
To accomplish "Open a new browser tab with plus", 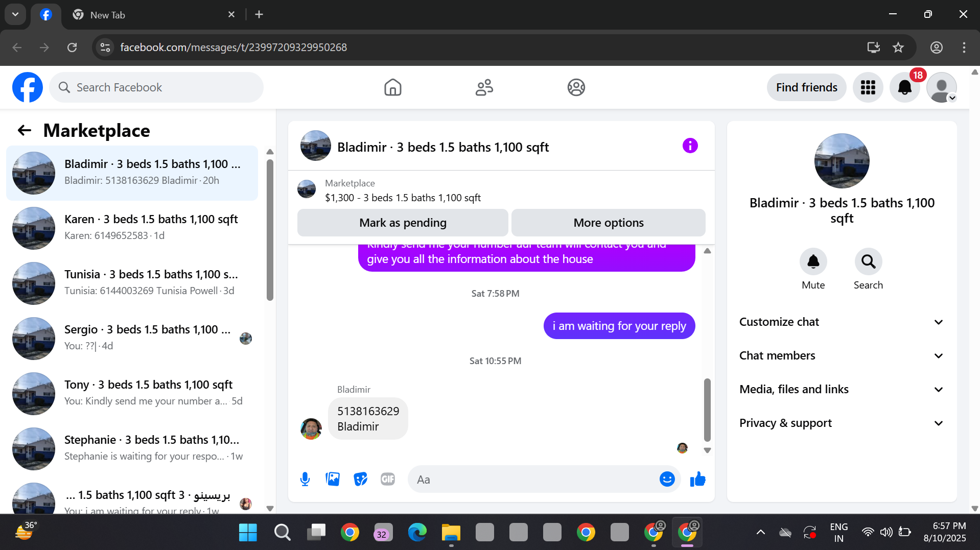I will [259, 15].
